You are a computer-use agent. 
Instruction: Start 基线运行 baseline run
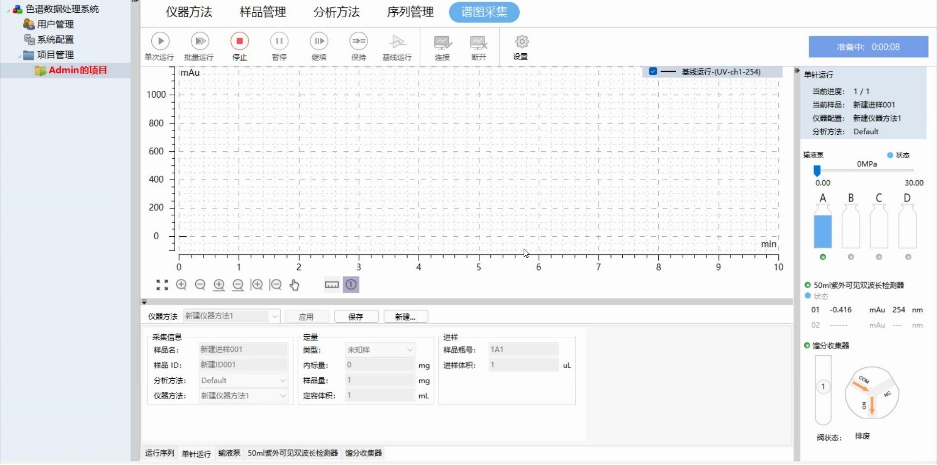(x=397, y=47)
